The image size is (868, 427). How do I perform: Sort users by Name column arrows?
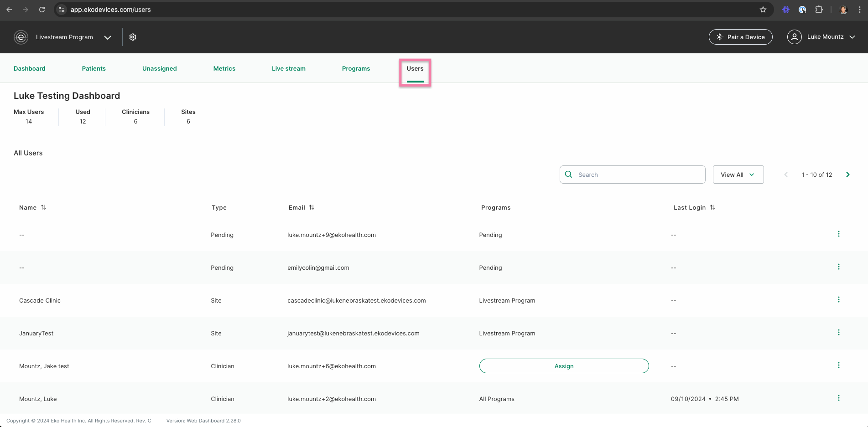tap(43, 207)
